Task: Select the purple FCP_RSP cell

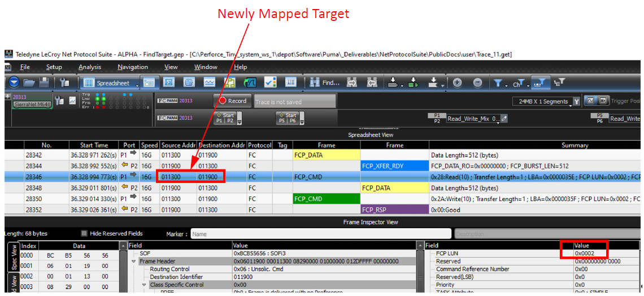Action: 394,210
